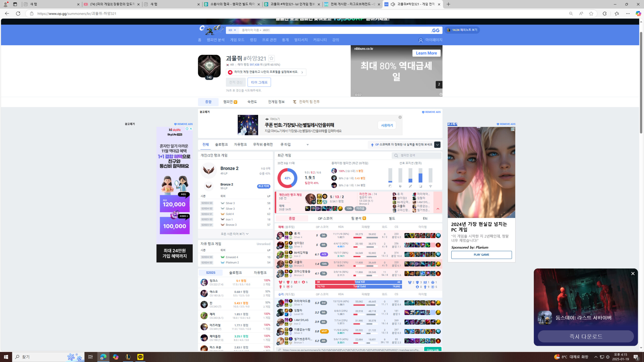Image resolution: width=644 pixels, height=362 pixels.
Task: Click the summoner profile icon image
Action: pos(209,66)
